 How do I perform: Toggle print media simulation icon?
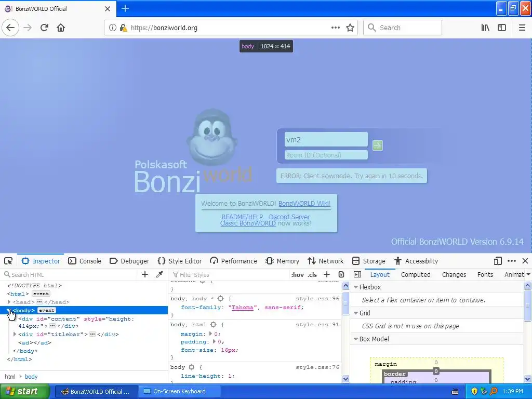(x=341, y=274)
